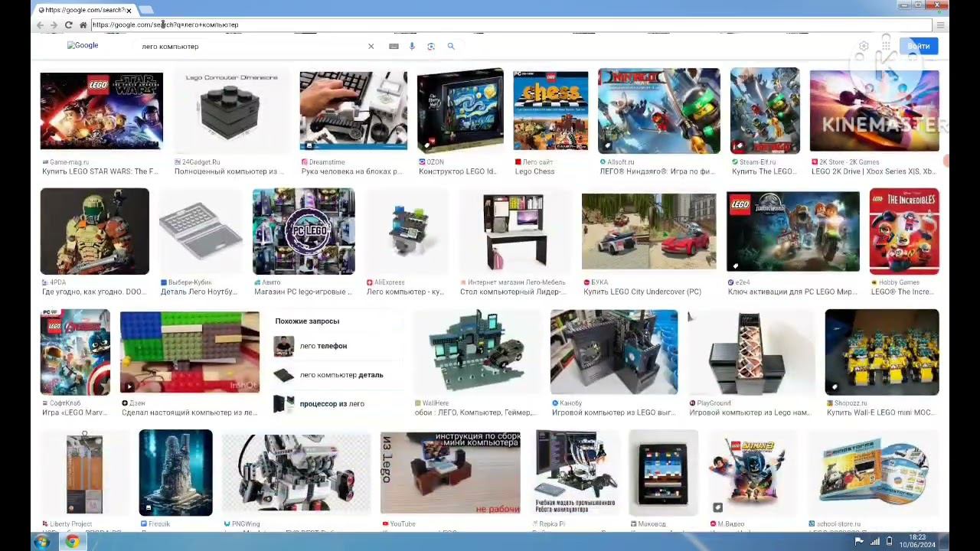Open the WallHere Lego gamer wallpaper image
The height and width of the screenshot is (551, 980).
tap(477, 352)
